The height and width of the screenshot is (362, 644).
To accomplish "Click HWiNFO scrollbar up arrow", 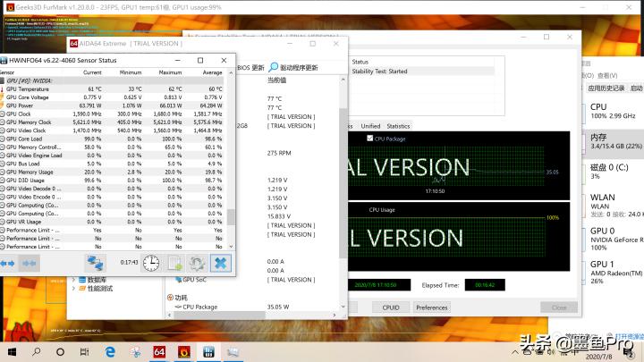I will coord(231,72).
